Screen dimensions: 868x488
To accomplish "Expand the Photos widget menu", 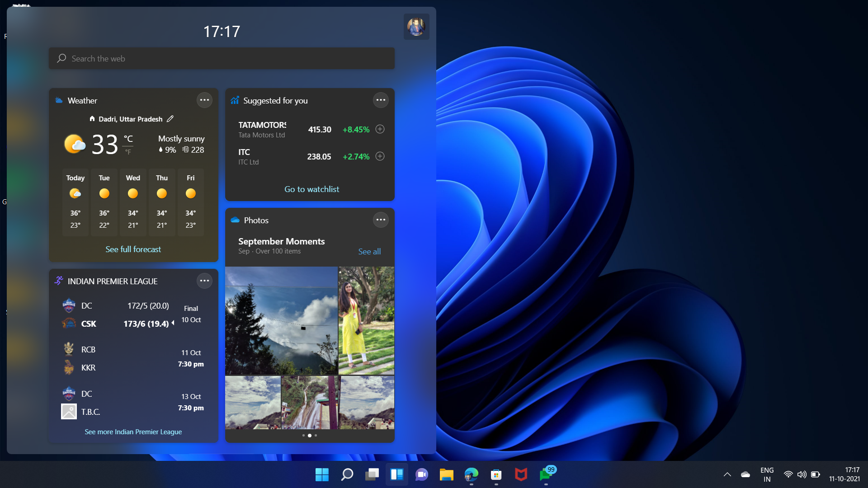I will (380, 219).
